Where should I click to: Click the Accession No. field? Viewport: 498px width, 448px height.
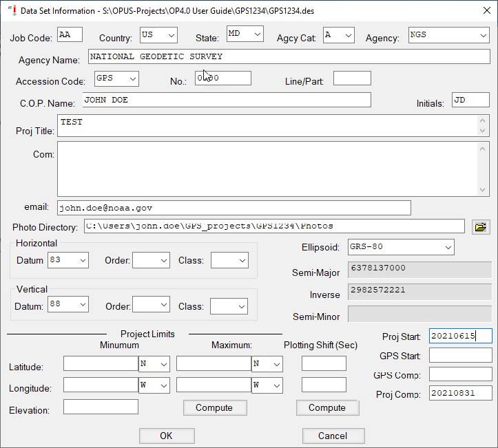223,78
